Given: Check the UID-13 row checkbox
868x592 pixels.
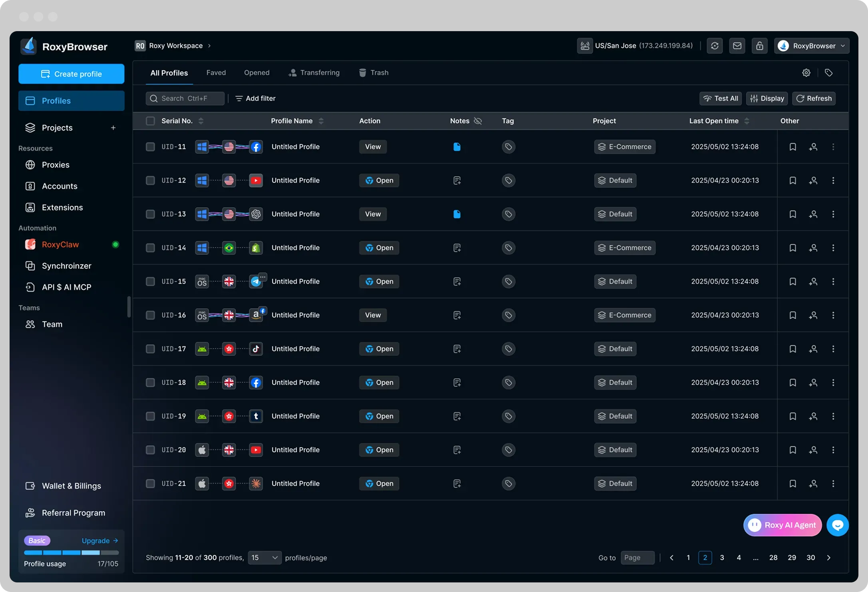Looking at the screenshot, I should 150,214.
